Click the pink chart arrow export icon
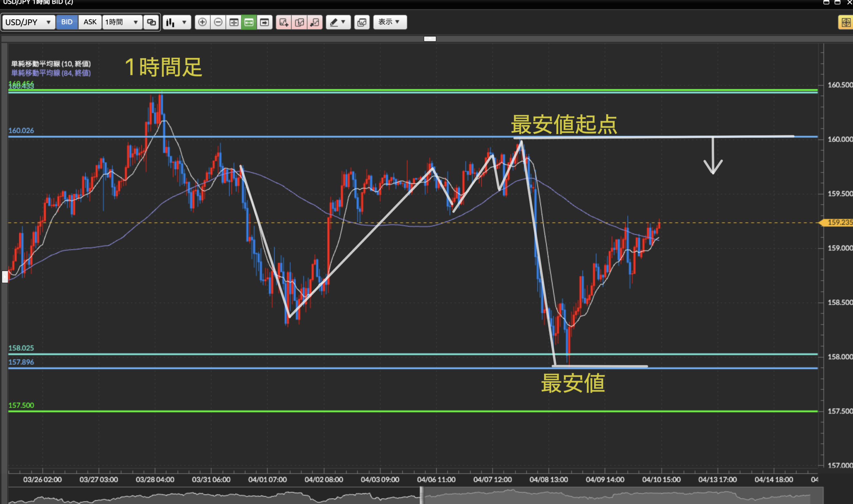853x504 pixels. [x=315, y=22]
